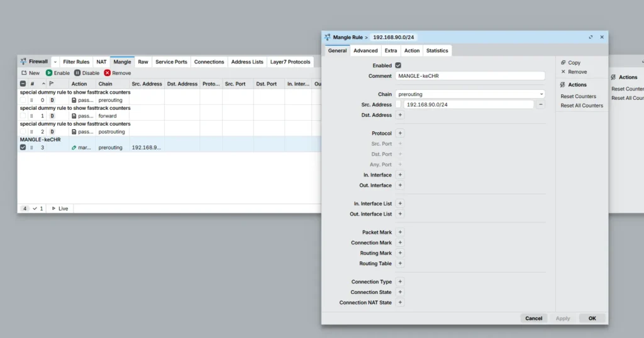Add a Dst. Address with the plus button

[400, 115]
